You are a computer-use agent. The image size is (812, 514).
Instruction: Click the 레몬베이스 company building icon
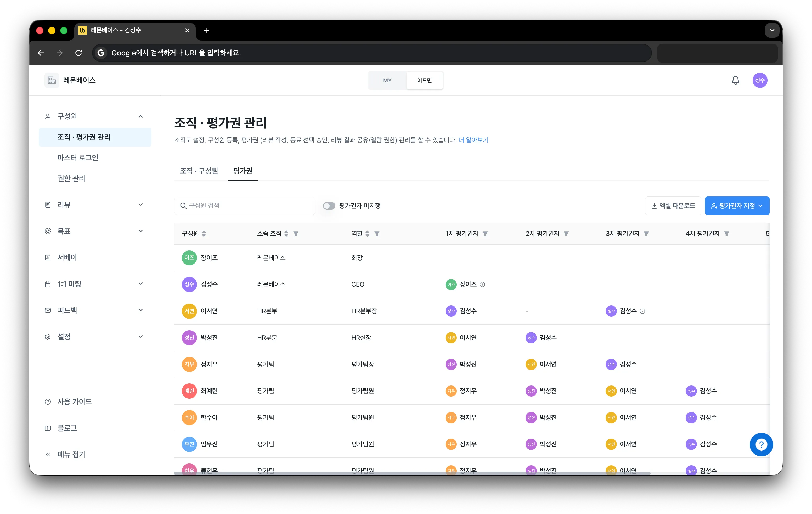(52, 80)
